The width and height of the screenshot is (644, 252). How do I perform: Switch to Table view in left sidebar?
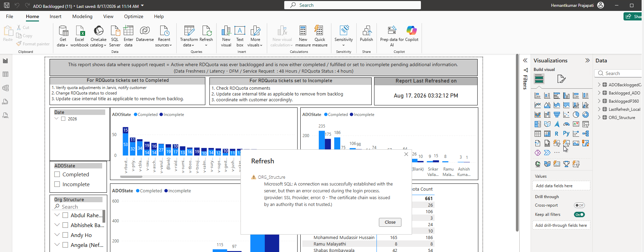tap(5, 74)
